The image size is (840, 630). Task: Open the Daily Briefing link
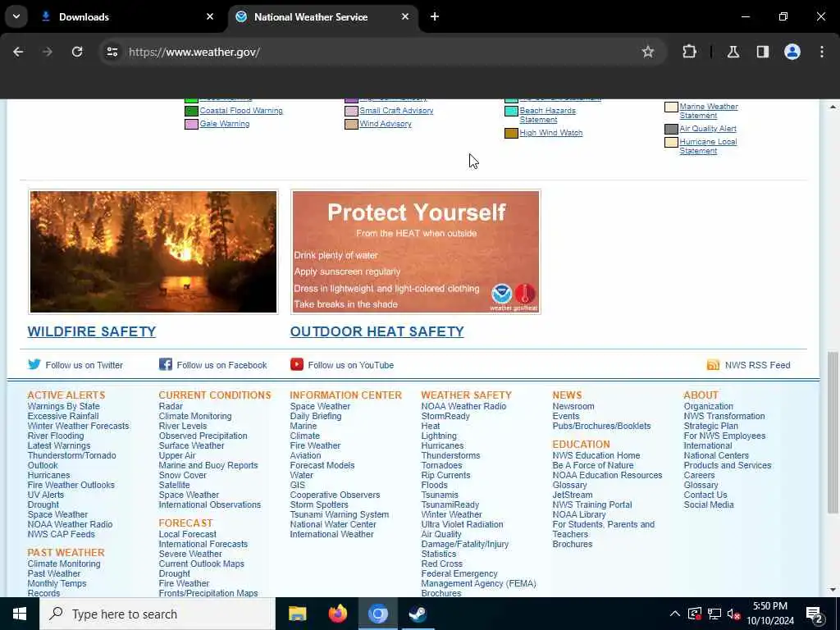(x=316, y=416)
